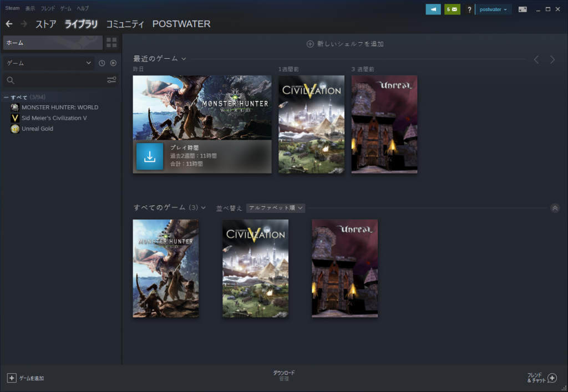The image size is (568, 392).
Task: Collapse shelf with double chevron icon
Action: click(555, 208)
